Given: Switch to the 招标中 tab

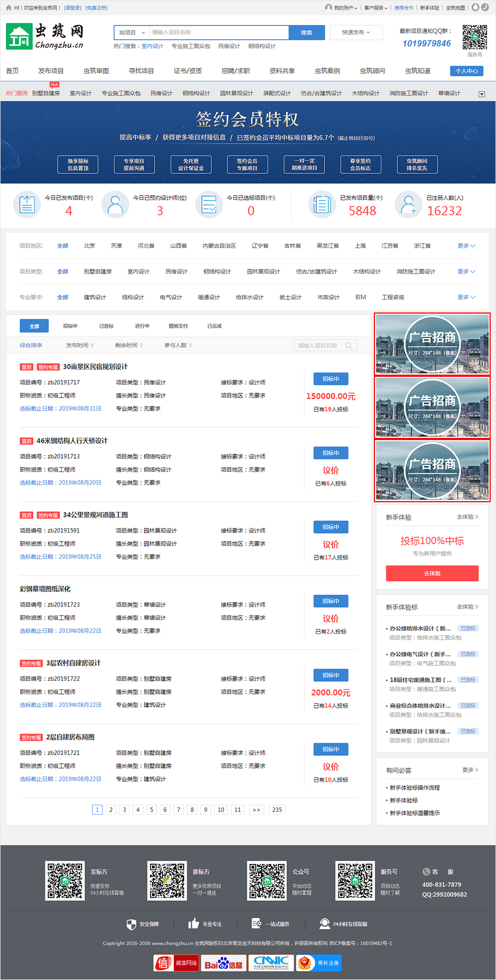Looking at the screenshot, I should [x=70, y=326].
